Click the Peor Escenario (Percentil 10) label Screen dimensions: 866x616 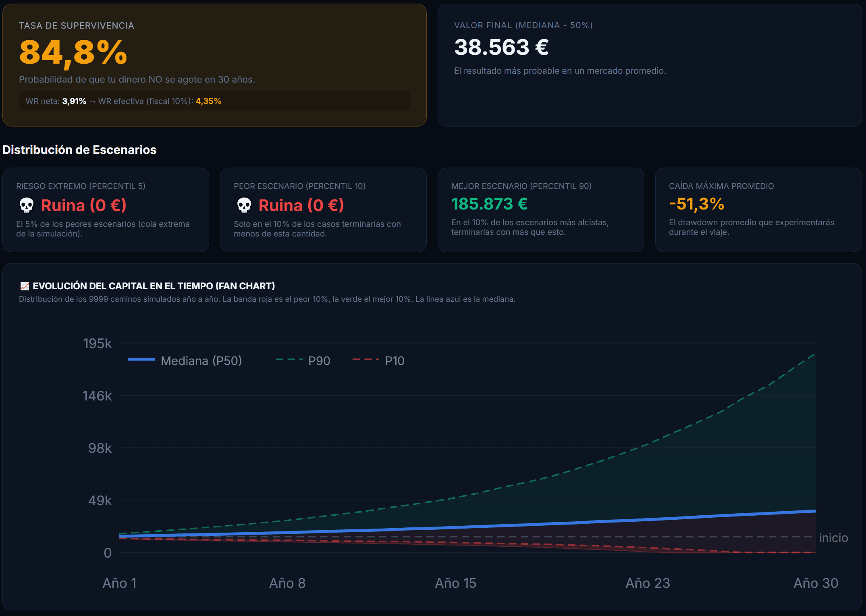pyautogui.click(x=300, y=186)
